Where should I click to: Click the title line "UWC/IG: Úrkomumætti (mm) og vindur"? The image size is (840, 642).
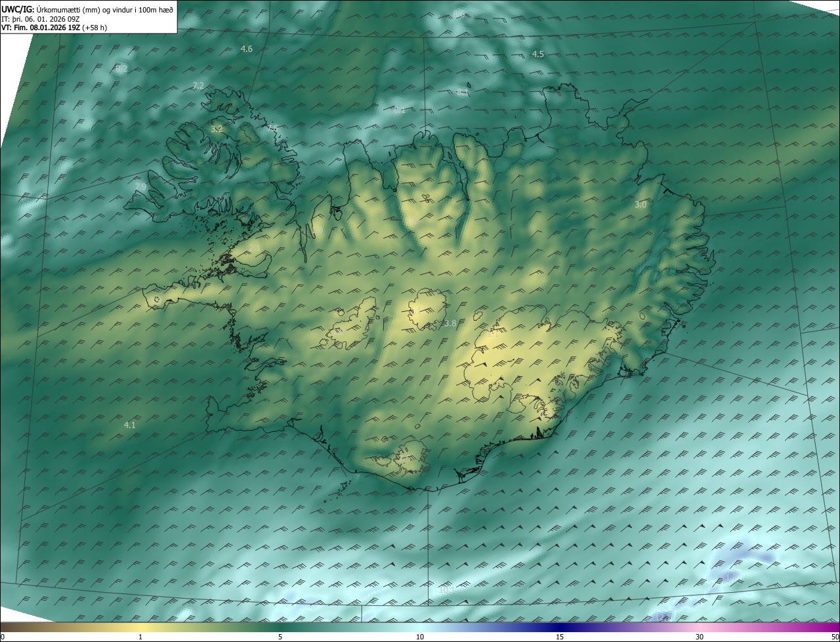87,9
